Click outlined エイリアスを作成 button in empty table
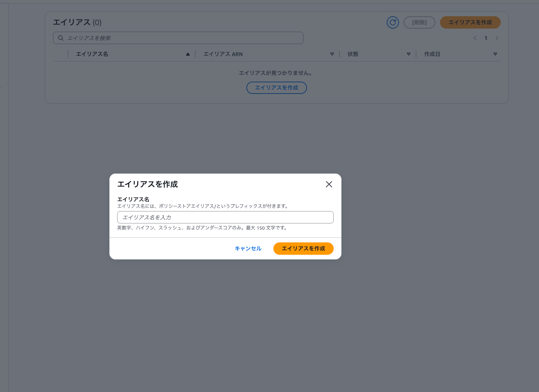The image size is (539, 392). point(276,88)
